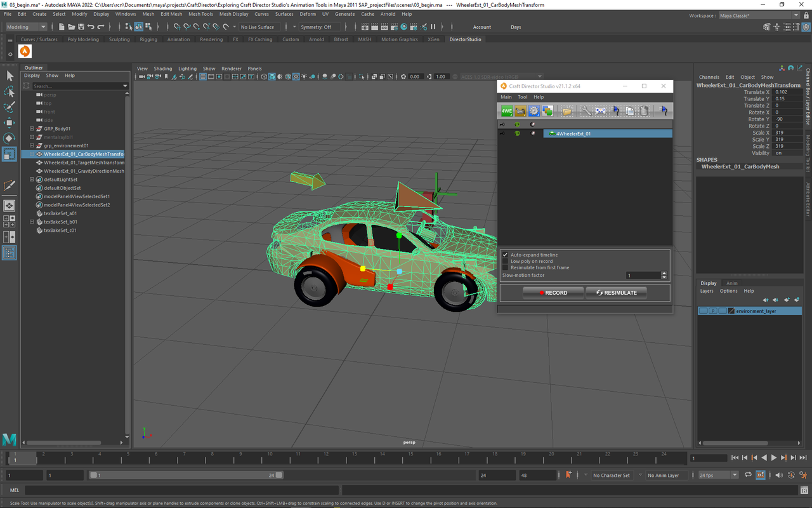Toggle the loop playback icon
Screen dimensions: 812x508
pos(748,475)
